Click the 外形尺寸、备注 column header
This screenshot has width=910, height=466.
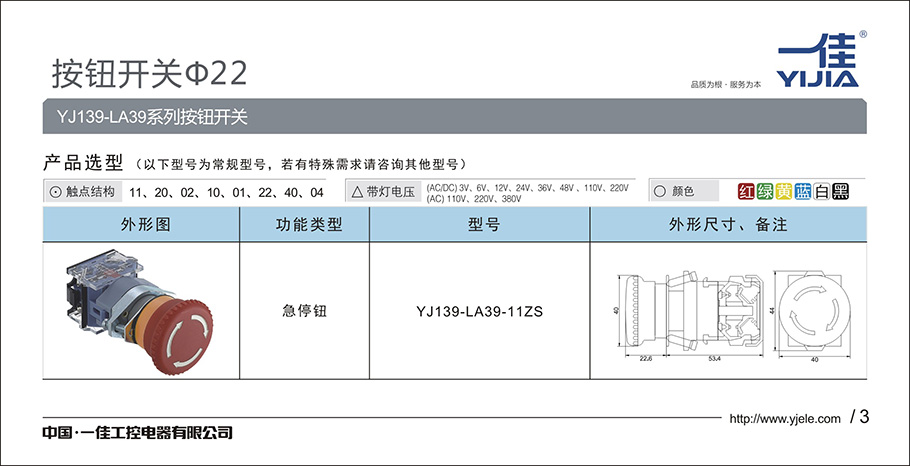coord(728,225)
